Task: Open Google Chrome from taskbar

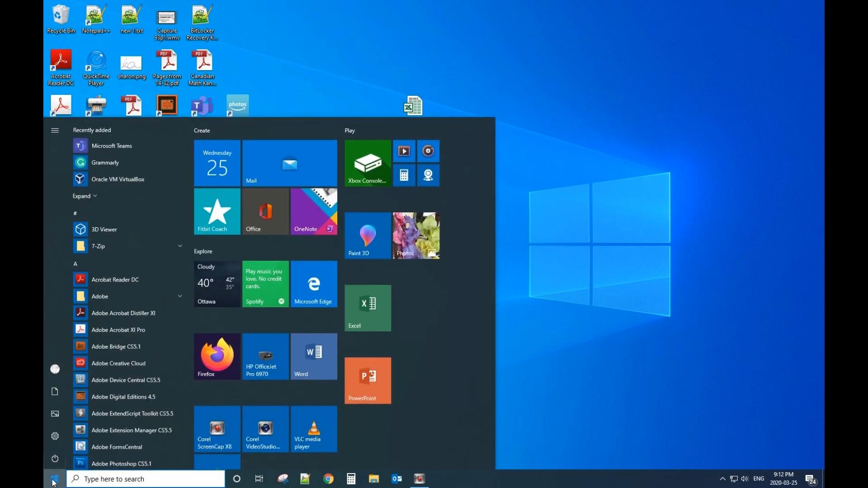Action: coord(329,479)
